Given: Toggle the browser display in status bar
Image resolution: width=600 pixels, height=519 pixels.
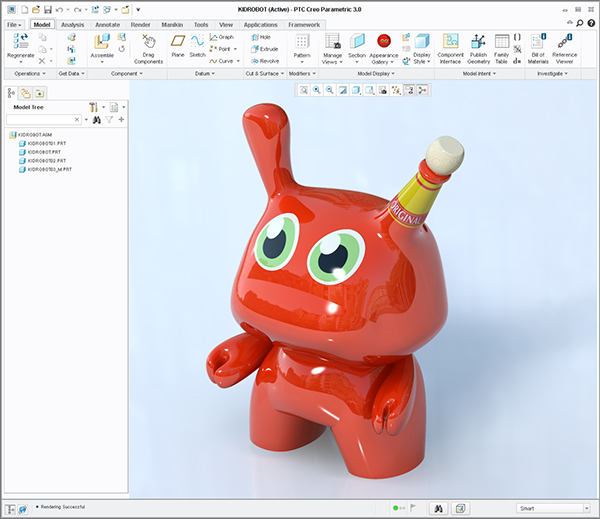Looking at the screenshot, I should coord(23,509).
